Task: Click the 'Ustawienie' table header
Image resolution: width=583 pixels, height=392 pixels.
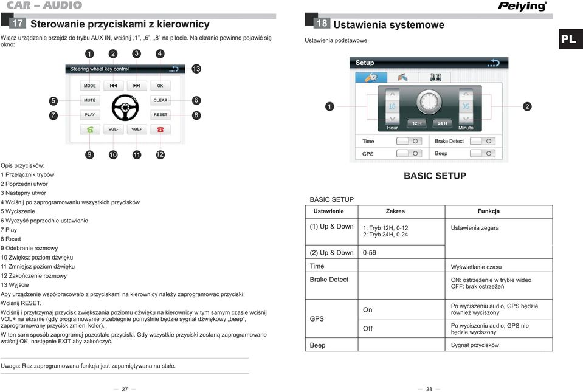Action: coord(329,211)
